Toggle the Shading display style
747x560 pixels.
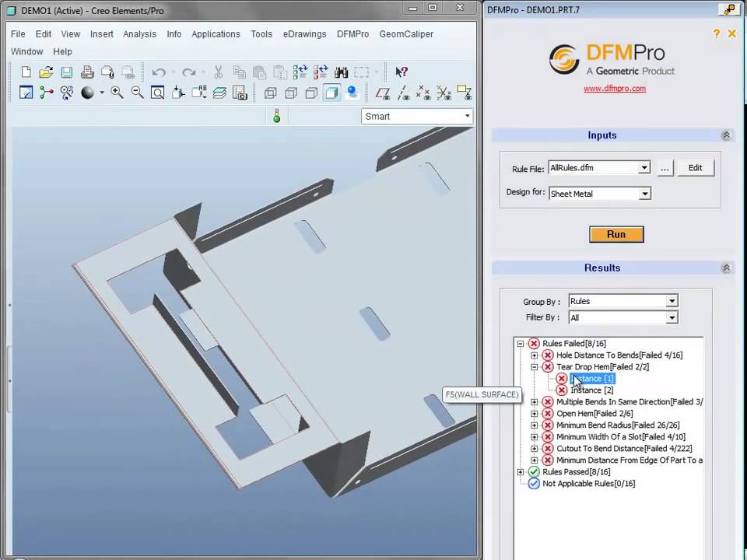click(x=331, y=93)
